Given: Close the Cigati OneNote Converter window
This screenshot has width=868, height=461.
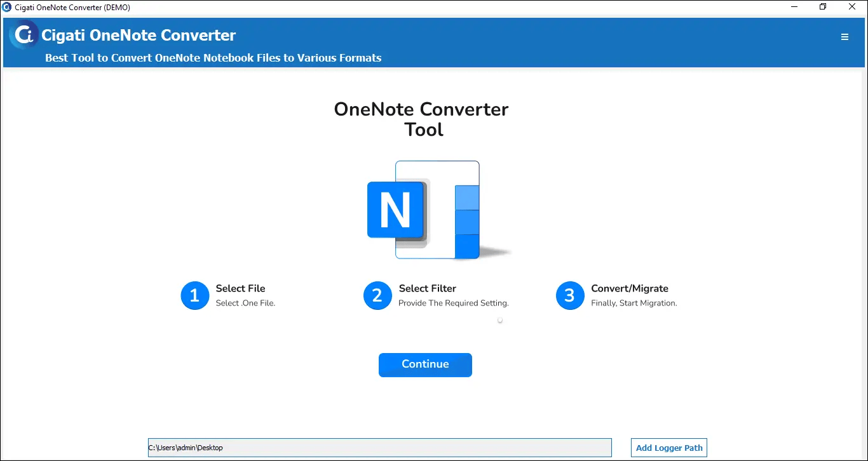Looking at the screenshot, I should 852,7.
